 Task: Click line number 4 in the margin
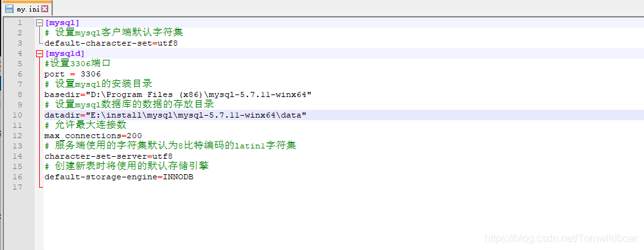tap(21, 53)
